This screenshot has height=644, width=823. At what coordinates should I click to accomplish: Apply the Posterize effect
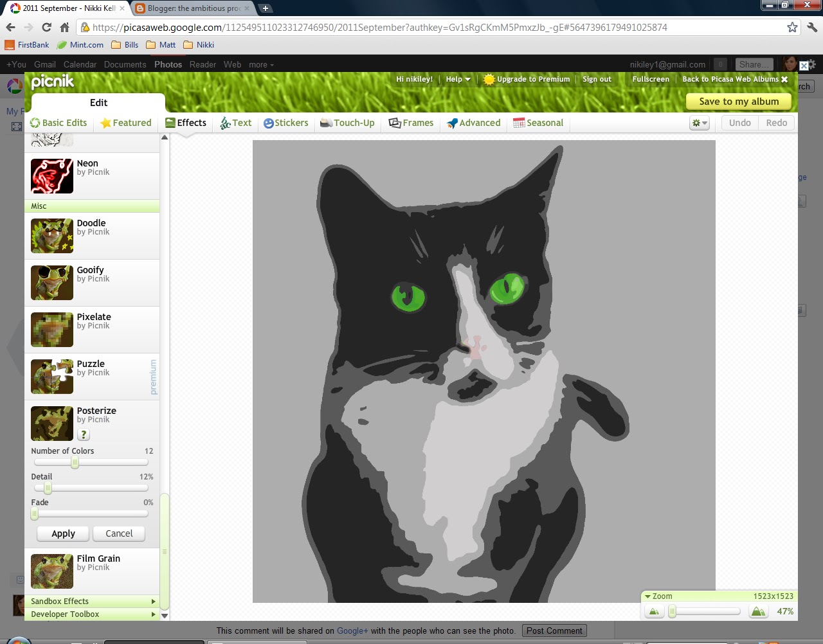tap(63, 533)
